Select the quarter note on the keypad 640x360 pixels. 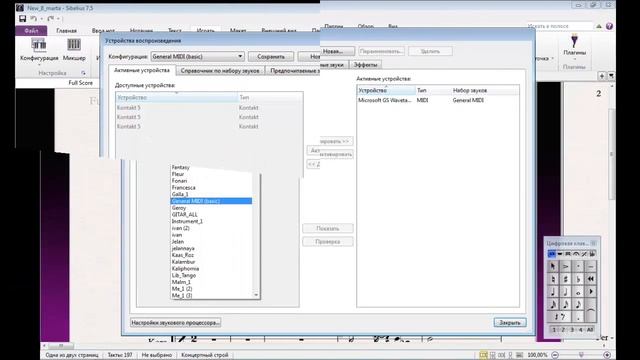[x=553, y=292]
